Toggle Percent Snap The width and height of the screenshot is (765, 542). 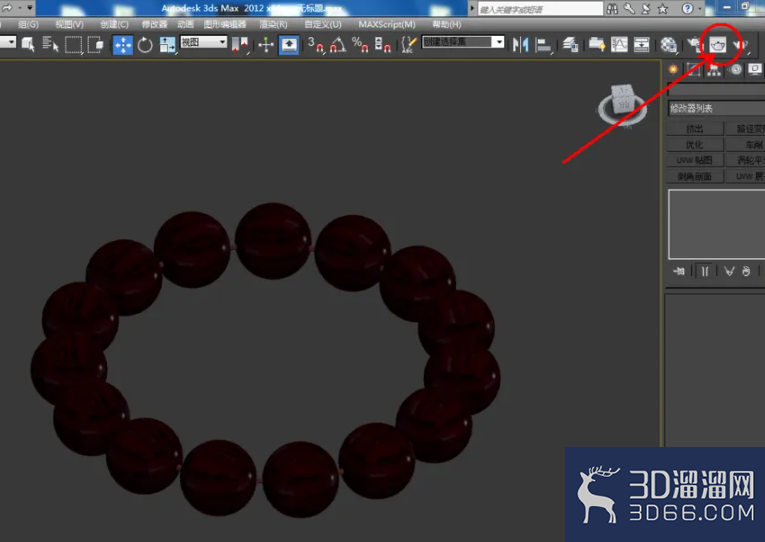pyautogui.click(x=360, y=45)
